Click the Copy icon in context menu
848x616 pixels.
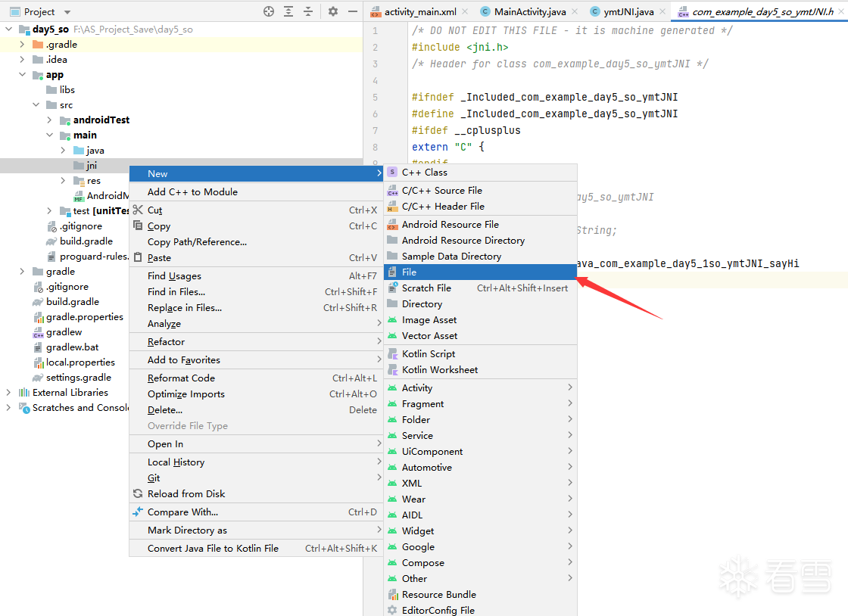tap(138, 226)
